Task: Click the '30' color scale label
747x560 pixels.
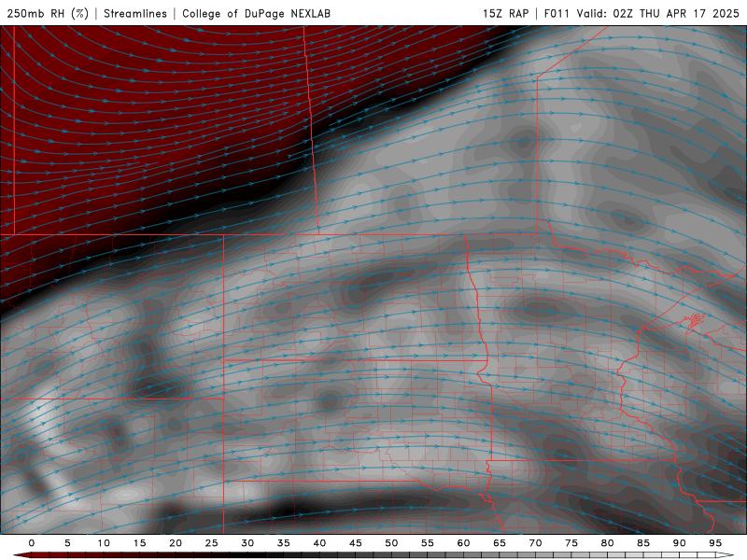Action: pos(247,543)
